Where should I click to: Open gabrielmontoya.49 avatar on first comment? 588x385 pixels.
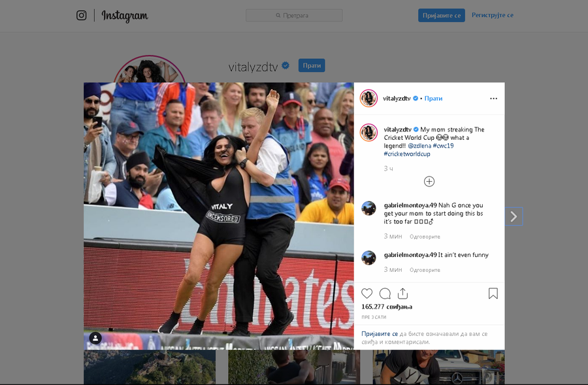(368, 209)
